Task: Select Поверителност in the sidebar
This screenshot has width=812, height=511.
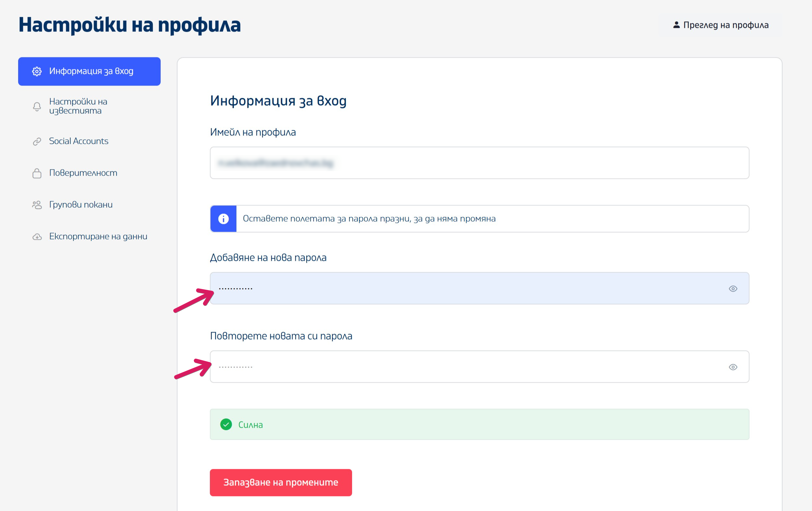Action: [x=83, y=173]
